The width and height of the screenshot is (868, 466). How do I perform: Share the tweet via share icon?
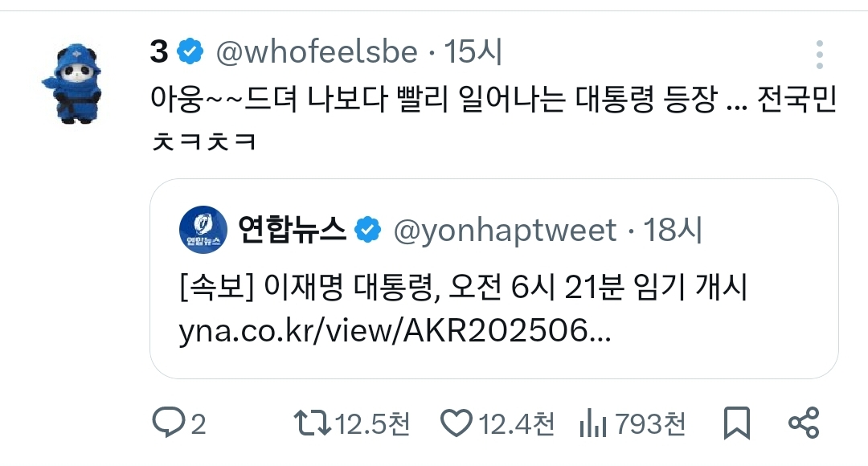[804, 423]
